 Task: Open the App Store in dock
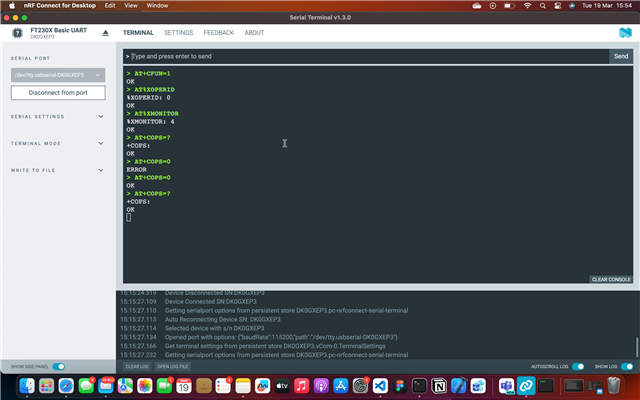pyautogui.click(x=341, y=385)
